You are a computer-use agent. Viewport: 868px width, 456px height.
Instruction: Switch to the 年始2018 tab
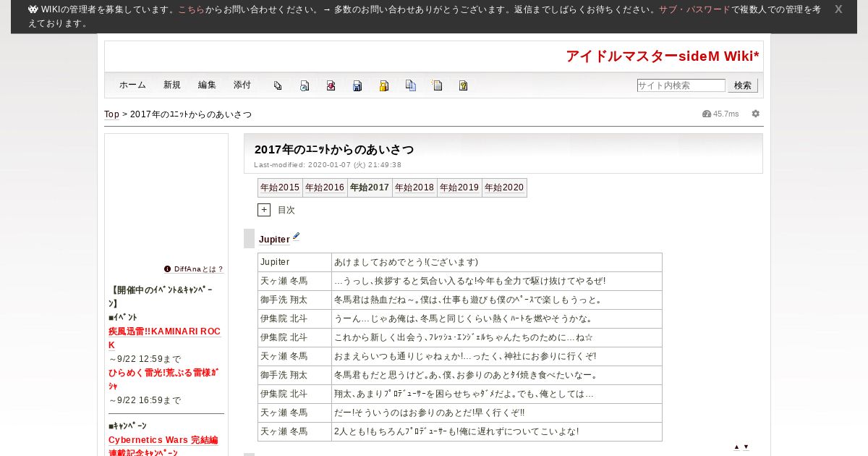(x=414, y=187)
